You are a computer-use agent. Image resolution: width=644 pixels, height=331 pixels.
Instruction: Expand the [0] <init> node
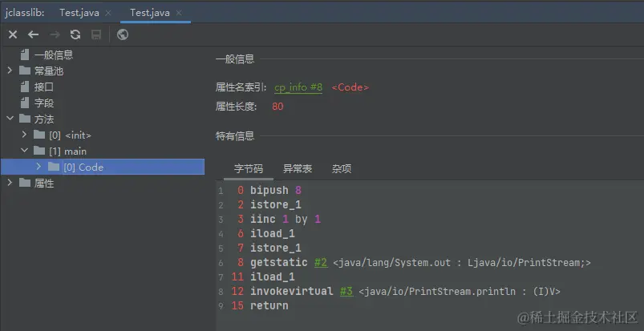click(24, 135)
